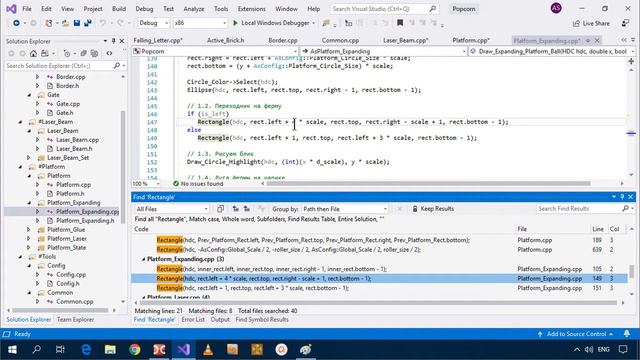
Task: Click Add to Source Control
Action: coord(576,334)
